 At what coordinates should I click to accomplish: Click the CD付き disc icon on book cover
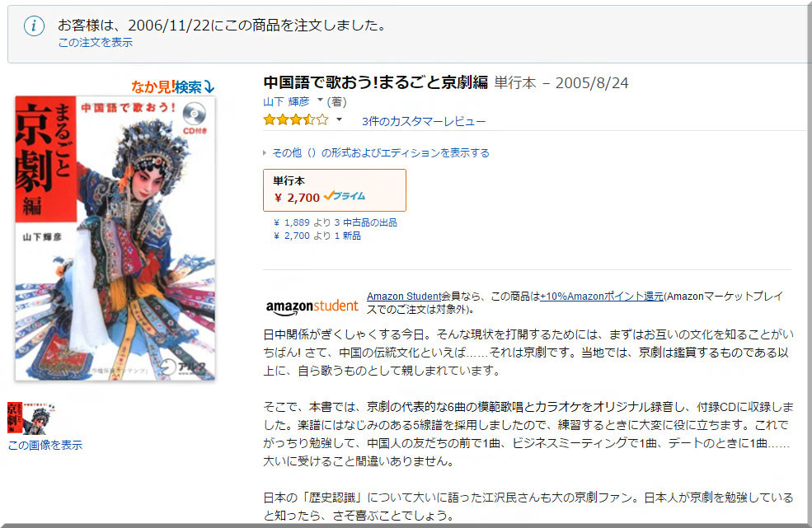point(195,114)
